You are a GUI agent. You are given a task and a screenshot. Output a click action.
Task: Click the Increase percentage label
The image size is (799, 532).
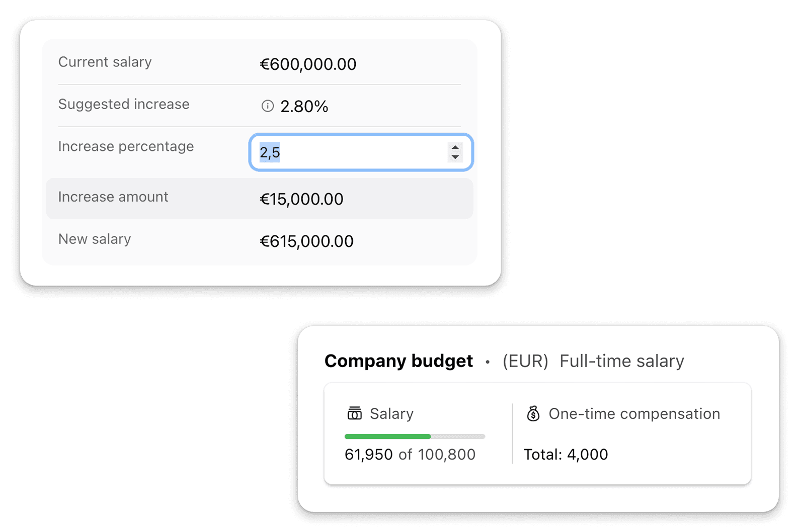coord(126,146)
